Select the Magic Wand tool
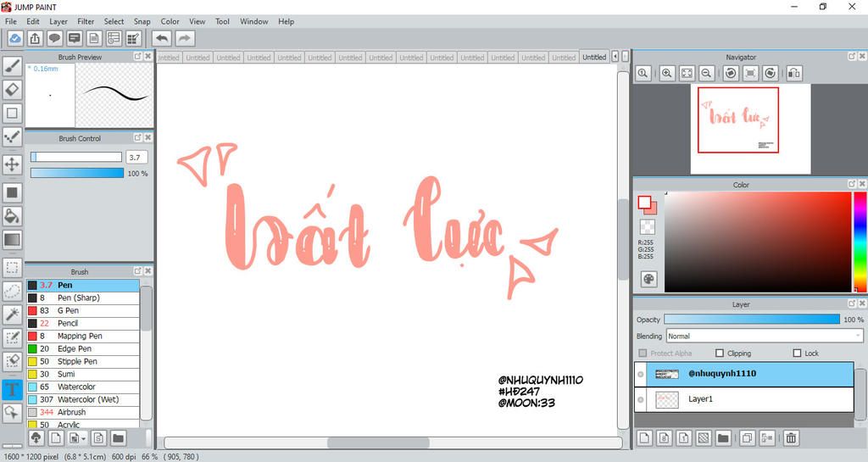 [12, 314]
